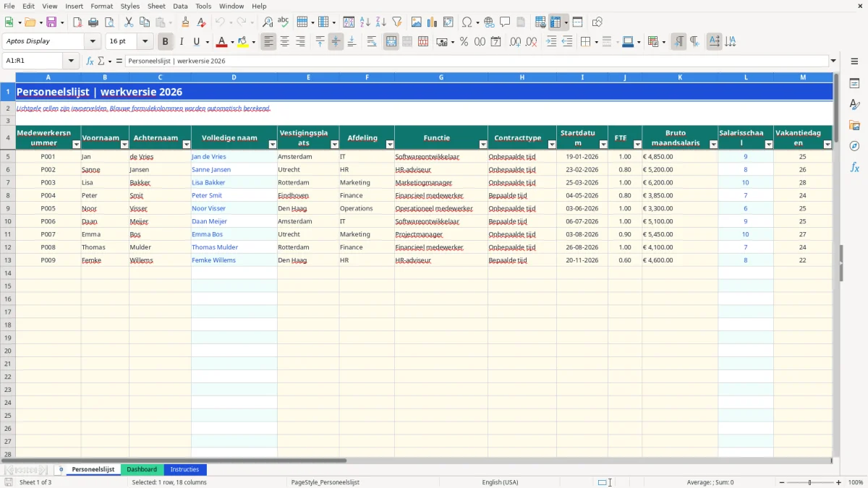
Task: Click the Save document icon
Action: [x=51, y=22]
